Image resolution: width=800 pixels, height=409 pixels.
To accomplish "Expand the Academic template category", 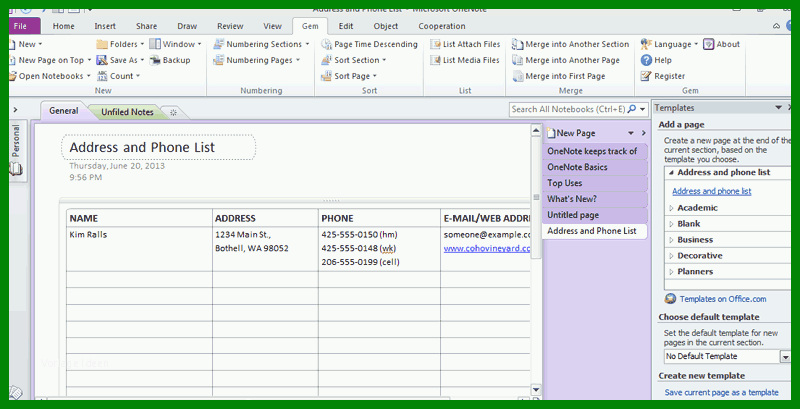I will pos(671,208).
